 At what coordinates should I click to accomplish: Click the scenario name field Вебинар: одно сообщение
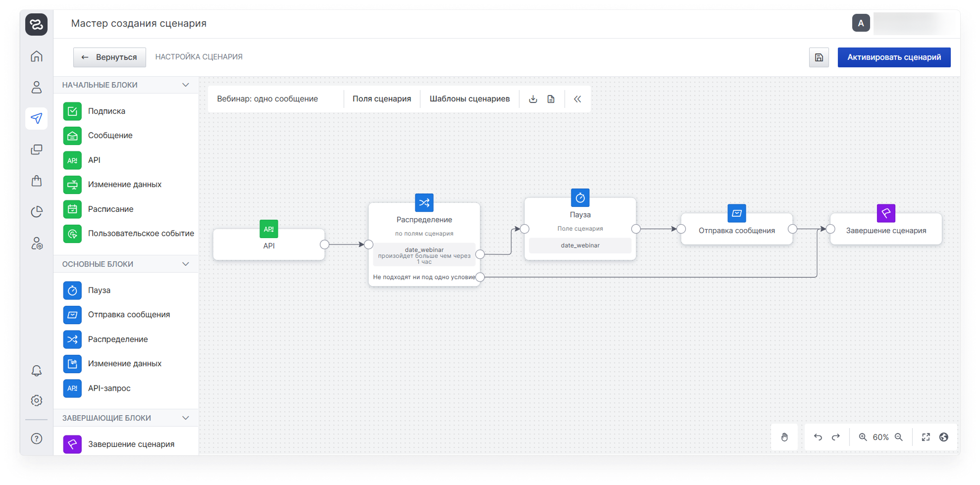click(267, 99)
